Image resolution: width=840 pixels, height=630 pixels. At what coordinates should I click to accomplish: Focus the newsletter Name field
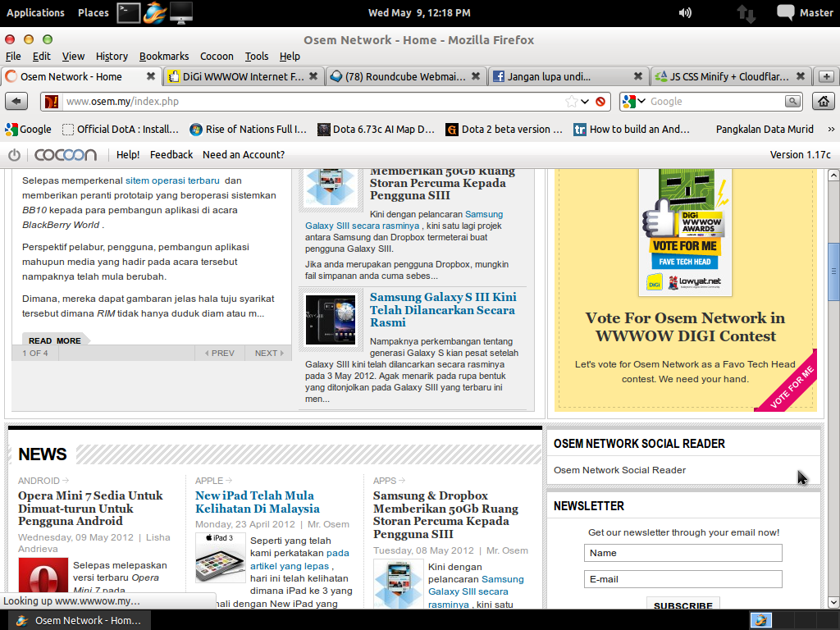(683, 553)
